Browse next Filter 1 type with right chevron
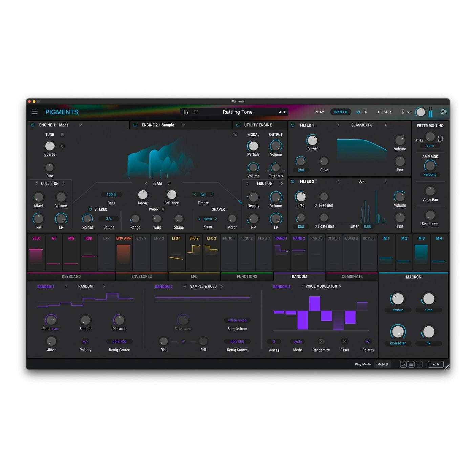This screenshot has height=476, width=476. (x=385, y=125)
